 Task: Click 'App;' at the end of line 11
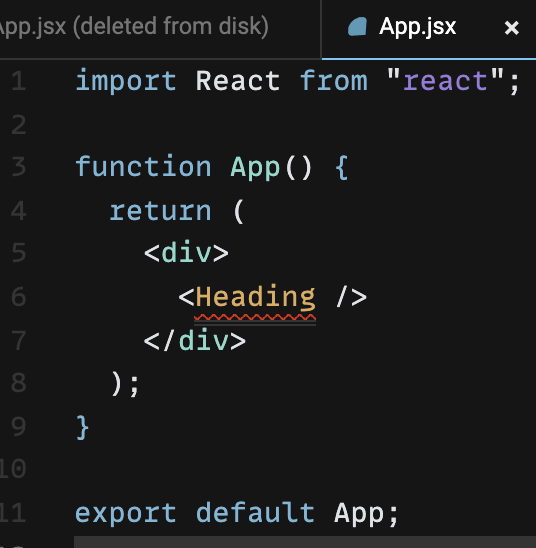coord(366,514)
